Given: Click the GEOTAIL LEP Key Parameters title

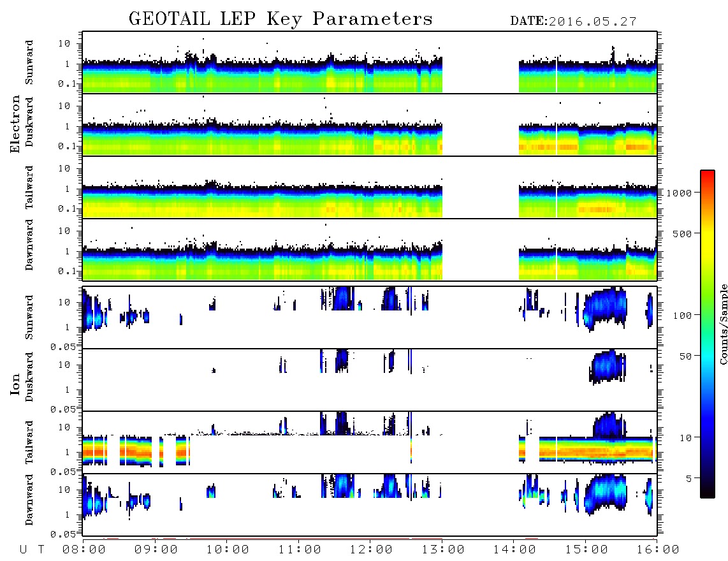Looking at the screenshot, I should (280, 19).
